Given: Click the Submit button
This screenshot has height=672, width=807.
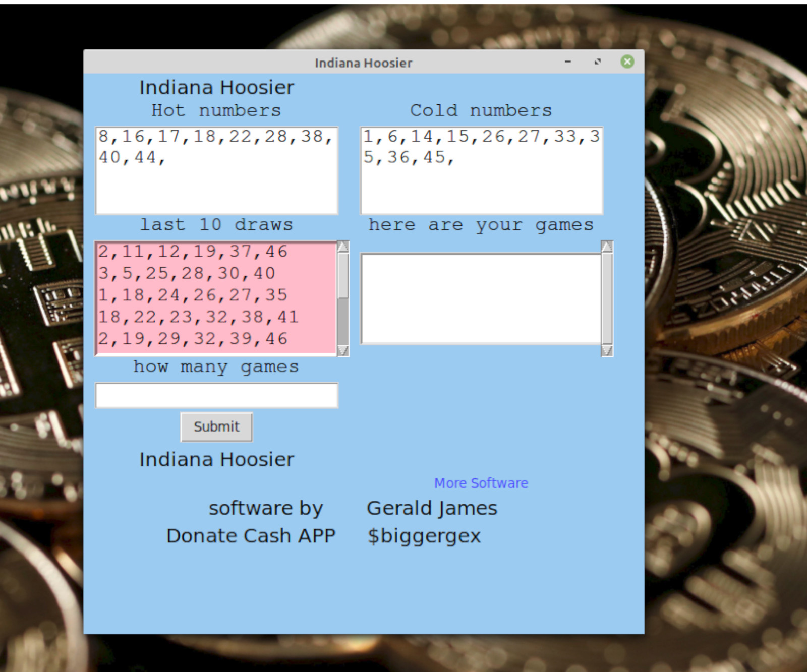Looking at the screenshot, I should coord(216,427).
